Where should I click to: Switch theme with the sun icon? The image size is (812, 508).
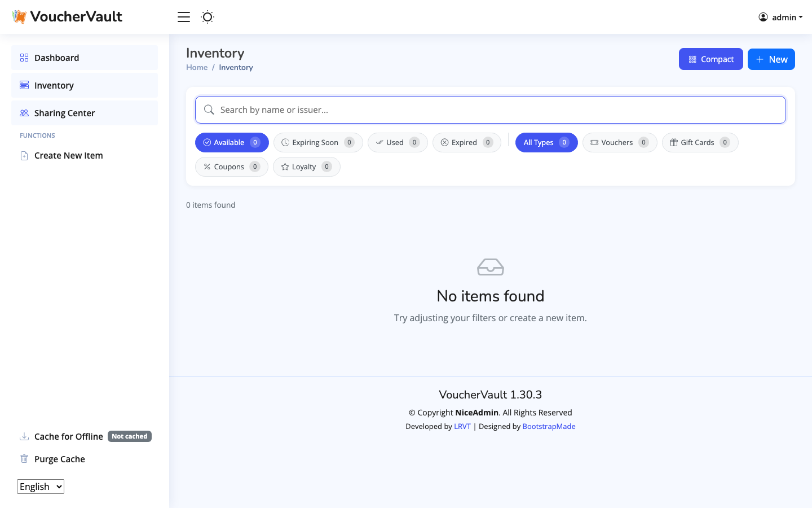(208, 17)
